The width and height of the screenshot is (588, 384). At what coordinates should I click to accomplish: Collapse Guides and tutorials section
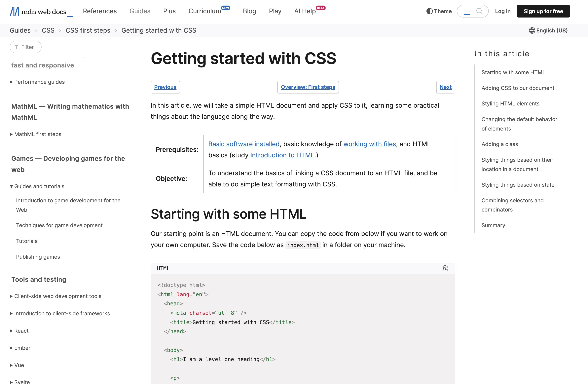click(x=39, y=186)
